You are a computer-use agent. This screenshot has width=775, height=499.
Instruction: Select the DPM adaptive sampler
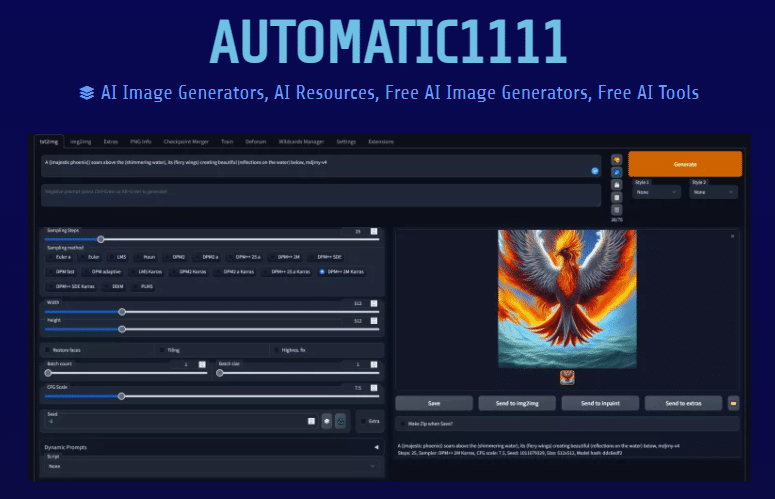tap(102, 272)
